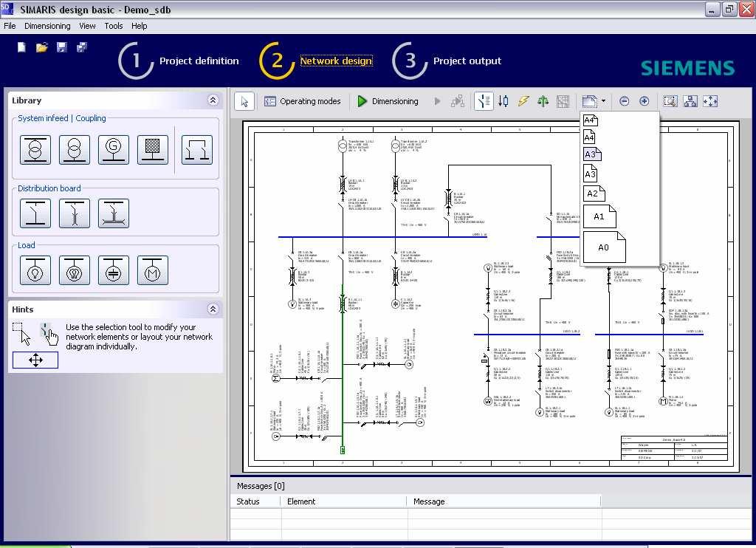Screen dimensions: 756x548
Task: Open the Help menu
Action: [139, 26]
